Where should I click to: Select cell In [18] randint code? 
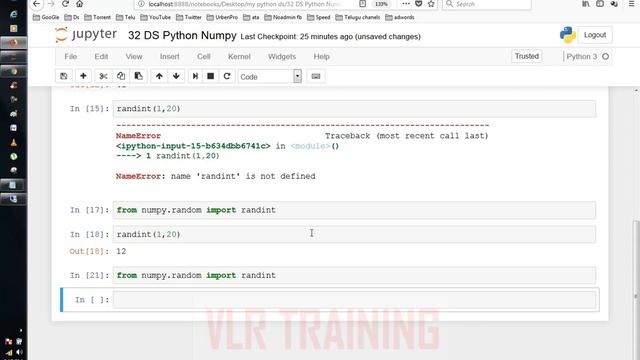[x=354, y=235]
